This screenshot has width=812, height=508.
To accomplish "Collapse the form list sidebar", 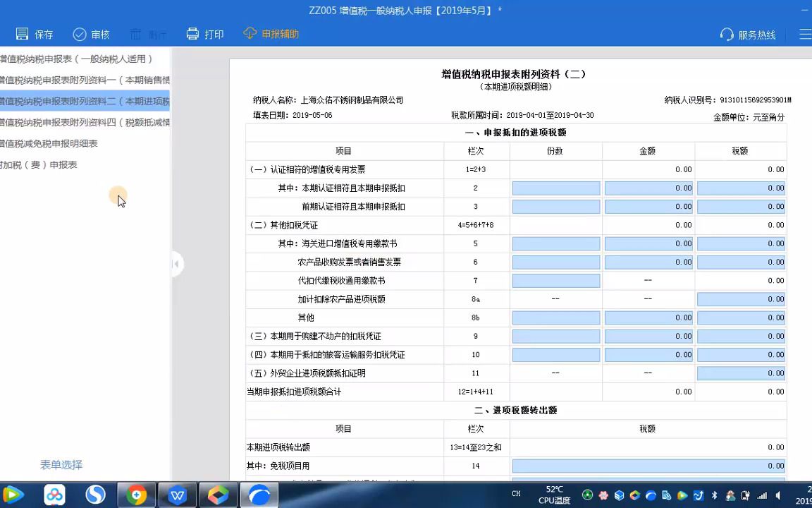I will (176, 263).
